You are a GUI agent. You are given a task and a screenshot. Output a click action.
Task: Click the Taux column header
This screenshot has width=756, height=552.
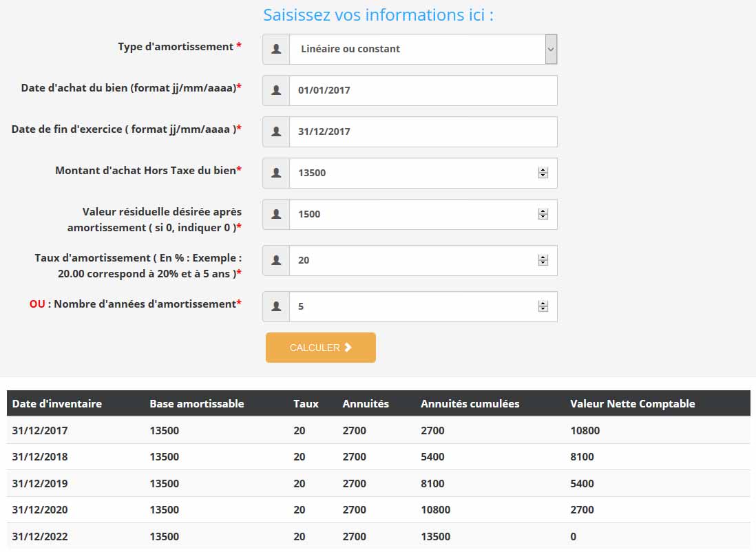click(306, 404)
